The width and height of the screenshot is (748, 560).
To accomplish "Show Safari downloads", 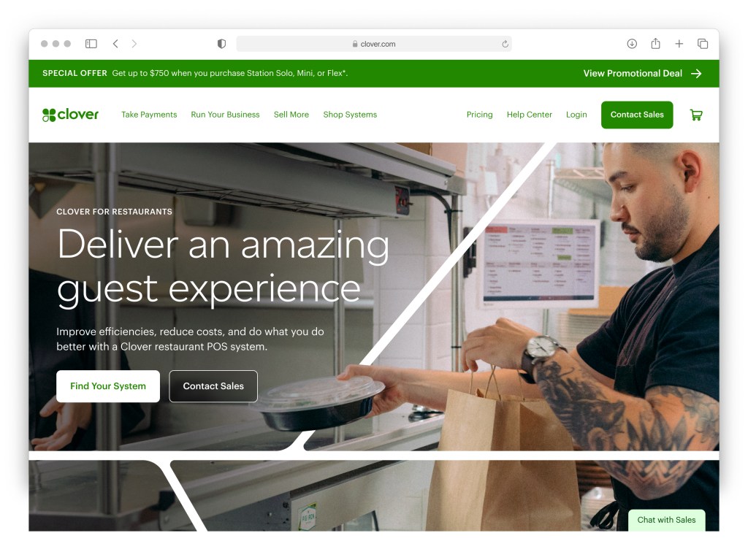I will 632,44.
